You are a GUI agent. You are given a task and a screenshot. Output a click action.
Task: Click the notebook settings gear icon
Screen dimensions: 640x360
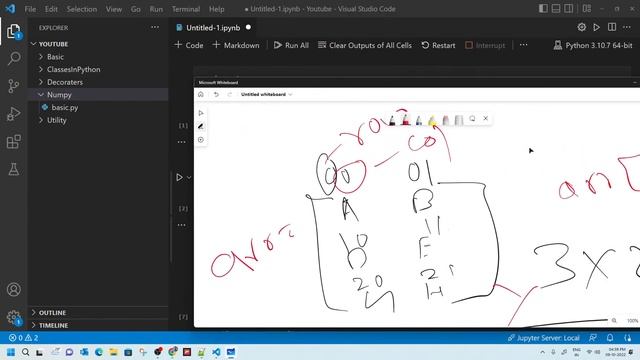tap(582, 27)
